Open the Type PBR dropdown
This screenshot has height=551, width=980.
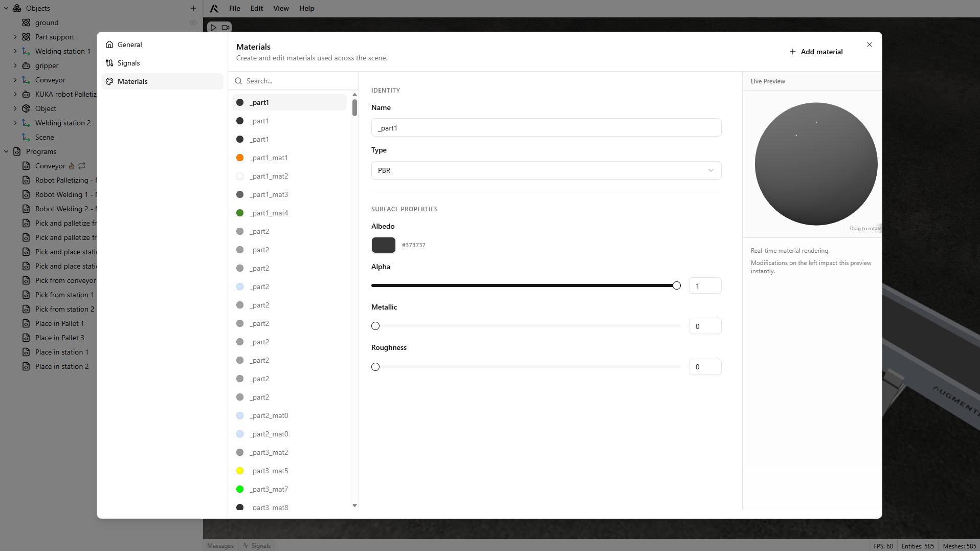pyautogui.click(x=546, y=170)
